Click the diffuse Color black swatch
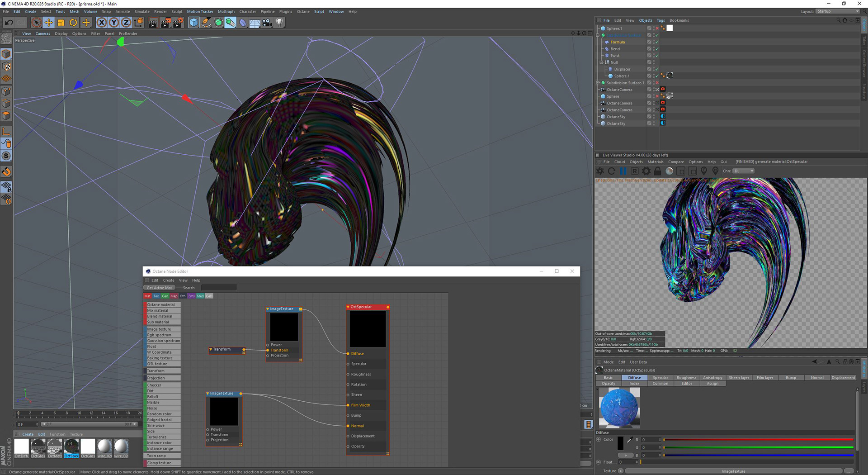868x475 pixels. [x=620, y=443]
